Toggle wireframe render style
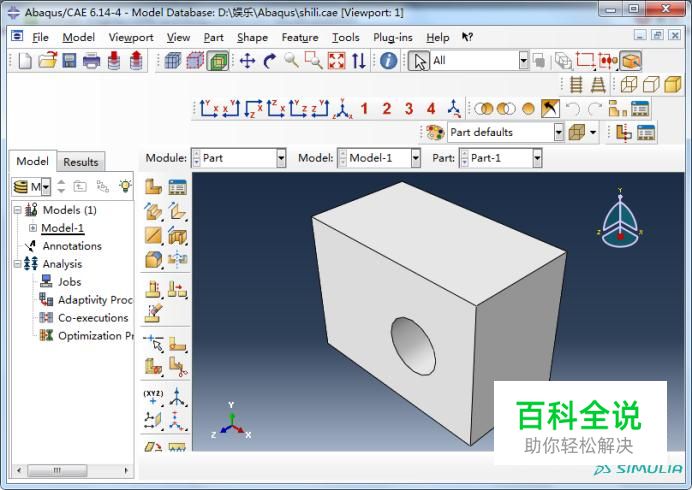The image size is (692, 490). click(x=628, y=84)
